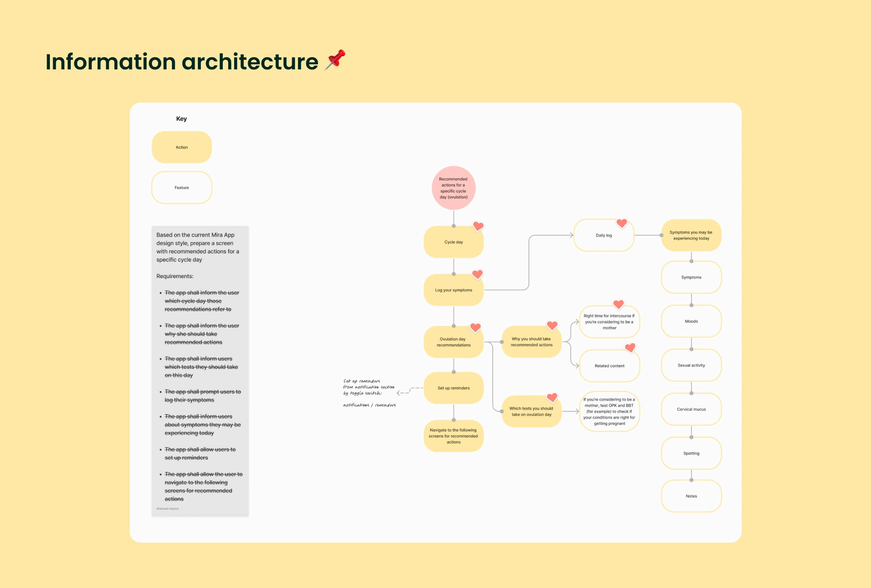Select the gray requirements sticky note
Image resolution: width=871 pixels, height=588 pixels.
(200, 371)
